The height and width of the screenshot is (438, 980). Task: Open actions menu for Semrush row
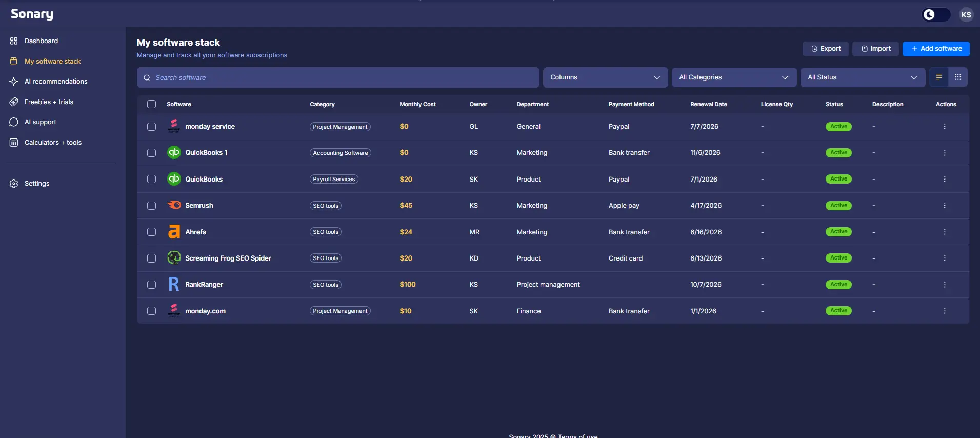click(944, 205)
